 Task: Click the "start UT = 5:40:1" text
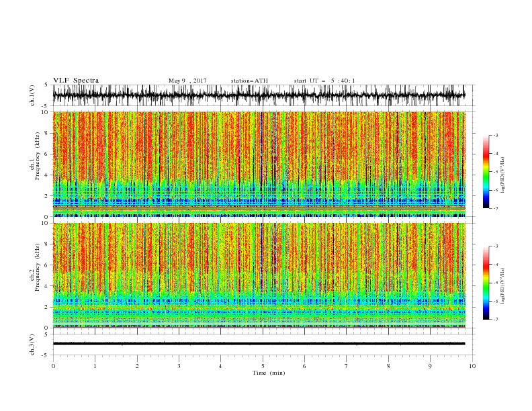coord(324,81)
